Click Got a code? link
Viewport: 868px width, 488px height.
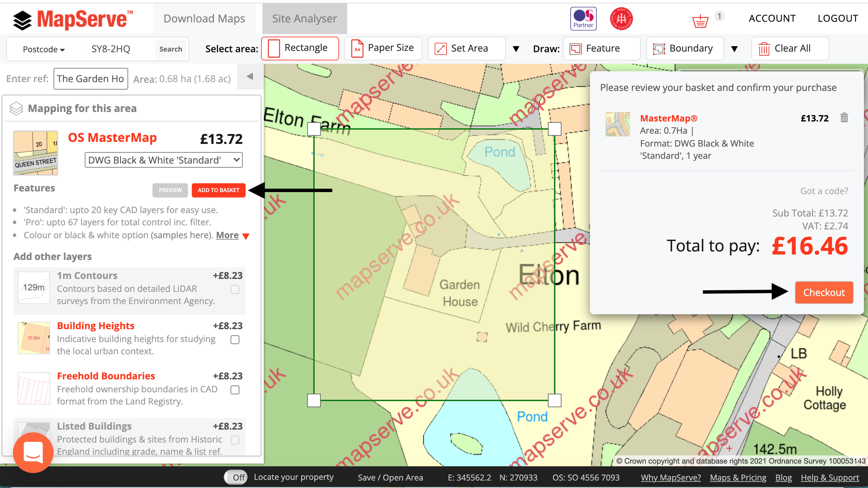pyautogui.click(x=824, y=191)
